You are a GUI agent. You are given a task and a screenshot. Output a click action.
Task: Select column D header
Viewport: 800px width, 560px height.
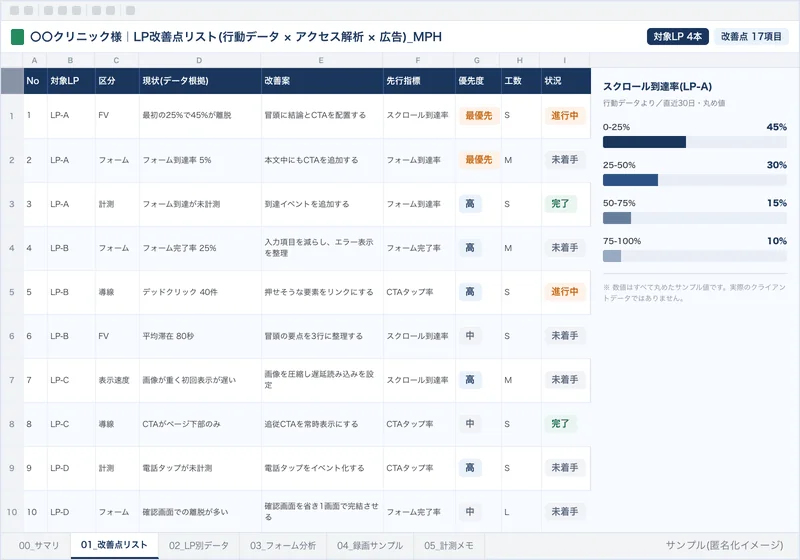point(199,60)
